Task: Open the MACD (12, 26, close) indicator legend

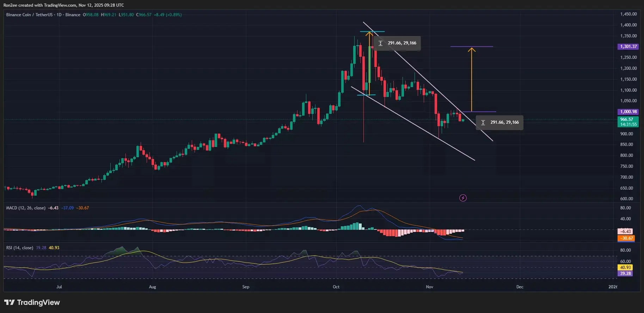Action: (x=26, y=208)
